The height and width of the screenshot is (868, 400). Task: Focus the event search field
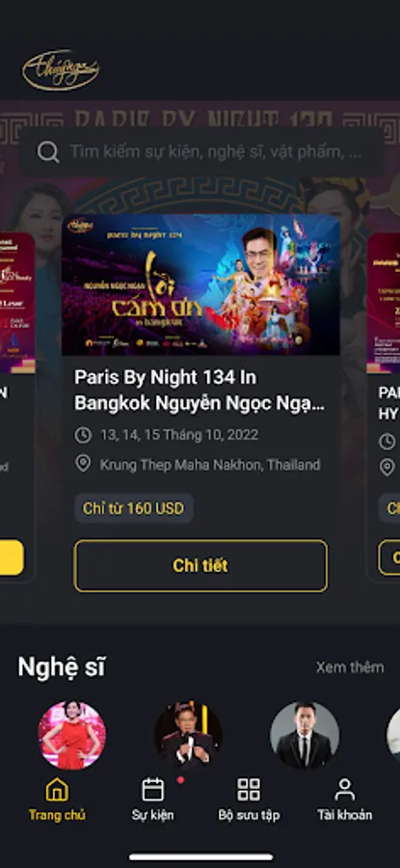point(201,151)
